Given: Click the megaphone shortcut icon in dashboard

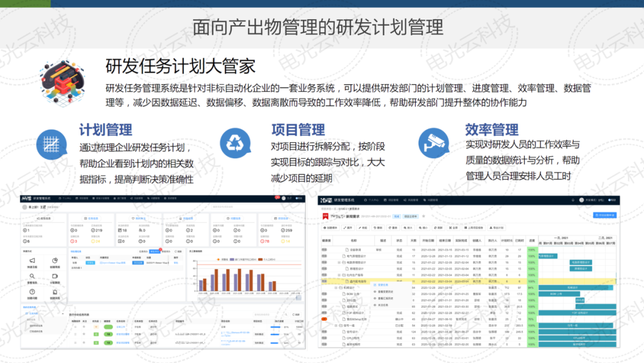Looking at the screenshot, I should [x=32, y=260].
